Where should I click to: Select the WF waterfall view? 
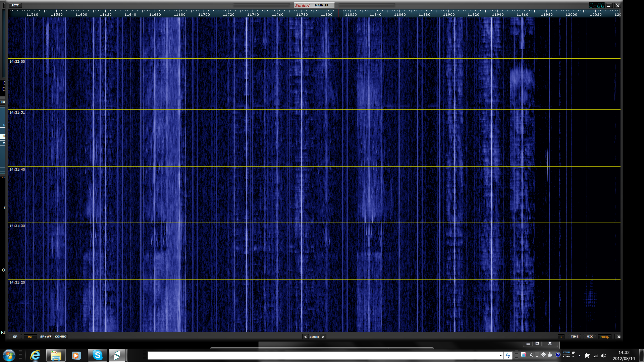(x=31, y=337)
